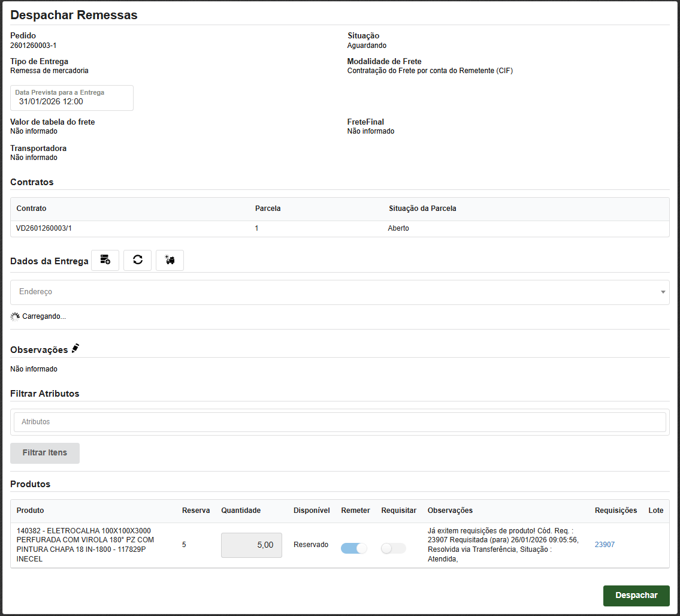Image resolution: width=680 pixels, height=616 pixels.
Task: Click the add vehicle transport icon button
Action: click(170, 261)
